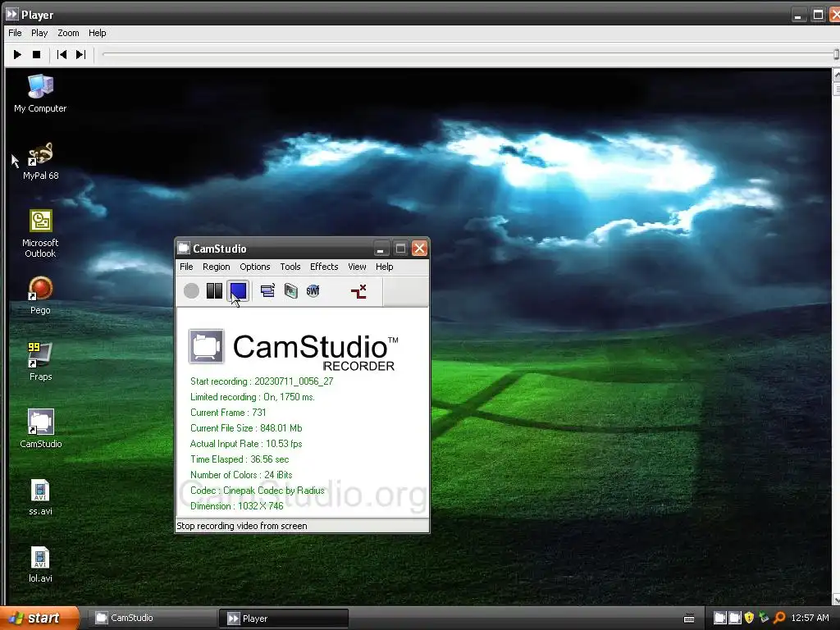
Task: Stop recording with blue square button
Action: (x=238, y=291)
